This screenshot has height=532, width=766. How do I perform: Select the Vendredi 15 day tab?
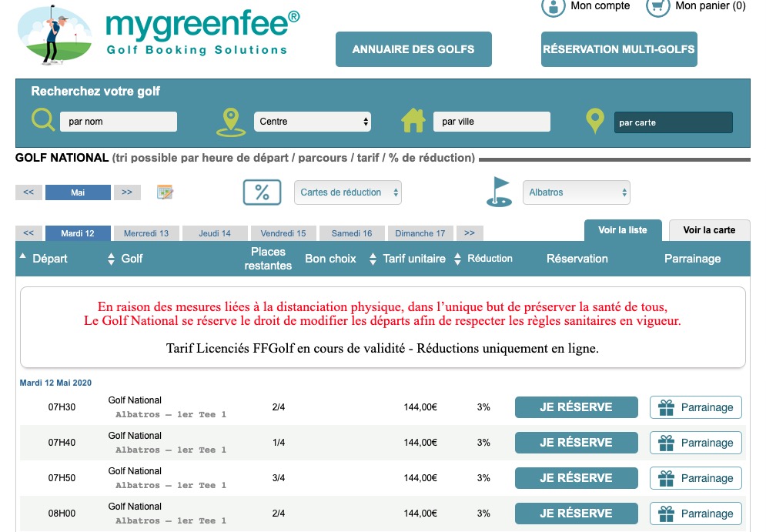pos(283,233)
